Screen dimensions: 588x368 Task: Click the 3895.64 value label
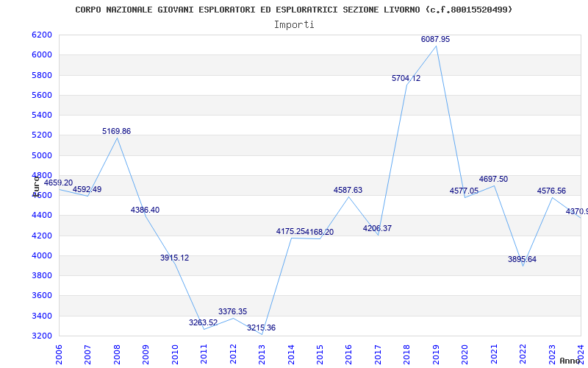tap(522, 260)
